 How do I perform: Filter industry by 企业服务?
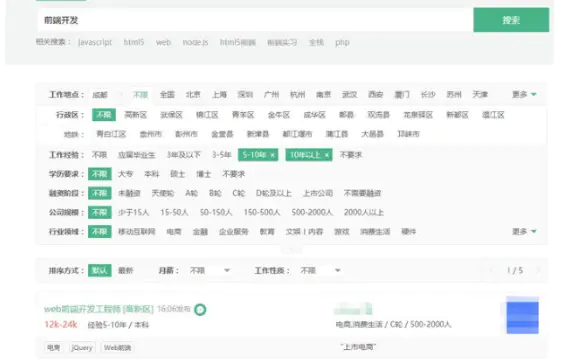234,232
